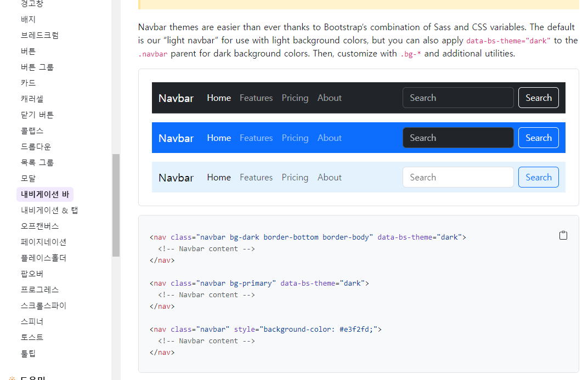Focus the Search field in blue navbar
The width and height of the screenshot is (588, 380).
[x=458, y=138]
